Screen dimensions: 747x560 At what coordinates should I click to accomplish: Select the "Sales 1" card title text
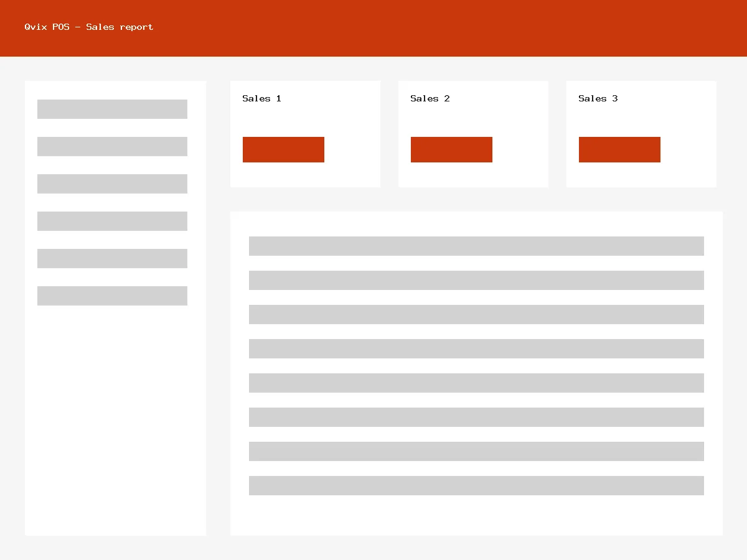(x=261, y=98)
